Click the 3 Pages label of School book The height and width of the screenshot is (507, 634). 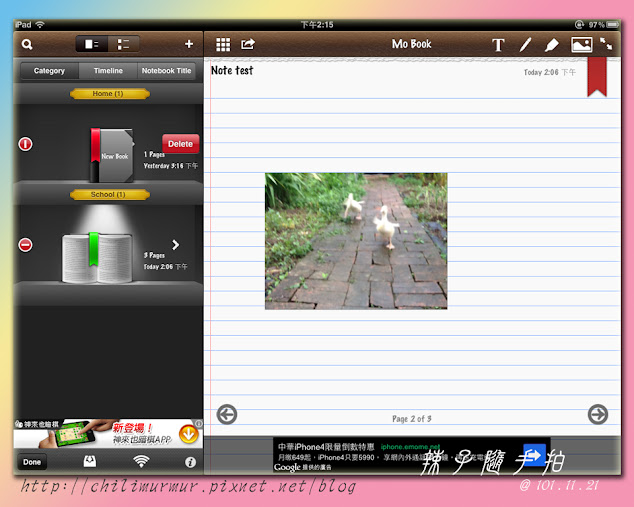click(154, 256)
